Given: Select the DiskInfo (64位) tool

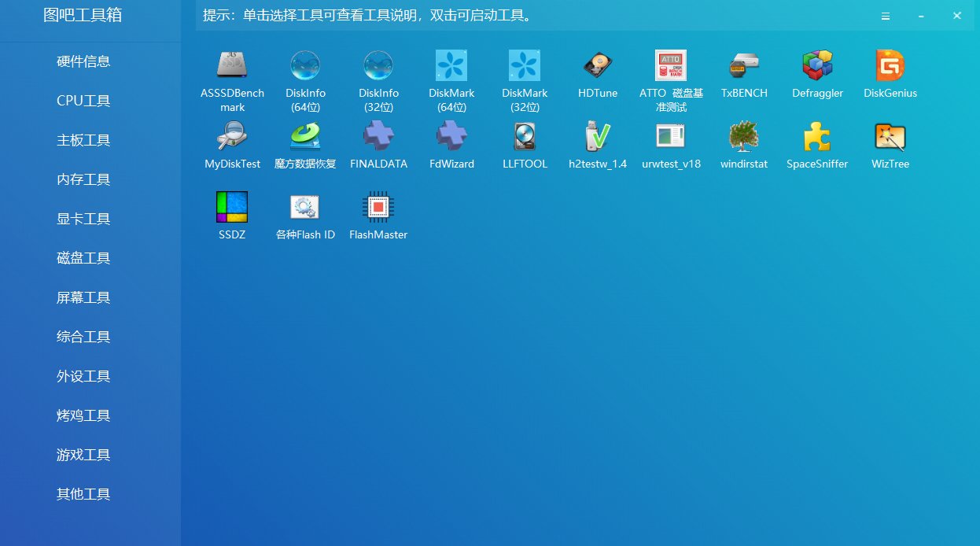Looking at the screenshot, I should 305,65.
